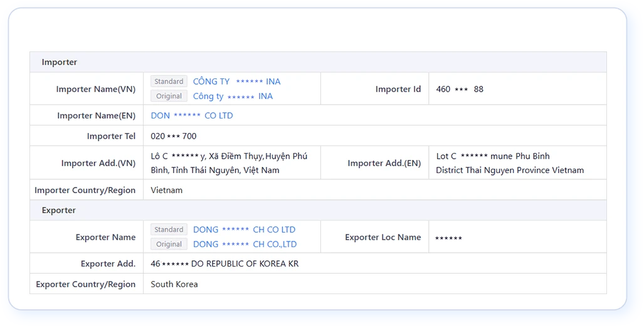Click the Importer Name(EN) label

[96, 116]
